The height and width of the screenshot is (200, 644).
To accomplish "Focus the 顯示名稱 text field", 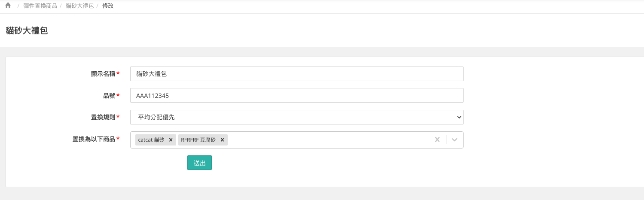I will coord(296,74).
